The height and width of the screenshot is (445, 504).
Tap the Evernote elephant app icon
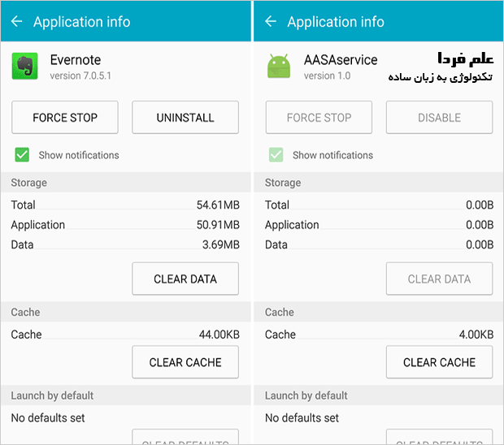click(x=24, y=66)
